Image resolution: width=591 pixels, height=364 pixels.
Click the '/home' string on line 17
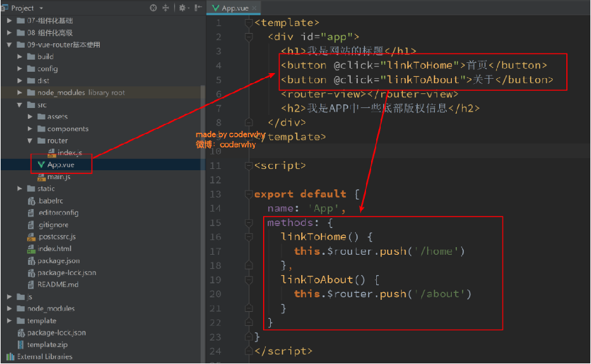[x=436, y=252]
